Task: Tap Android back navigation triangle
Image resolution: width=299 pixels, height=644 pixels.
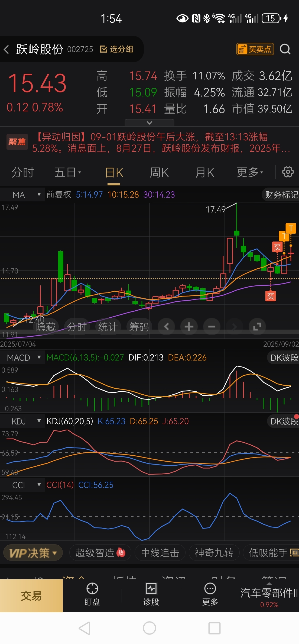Action: 84,628
